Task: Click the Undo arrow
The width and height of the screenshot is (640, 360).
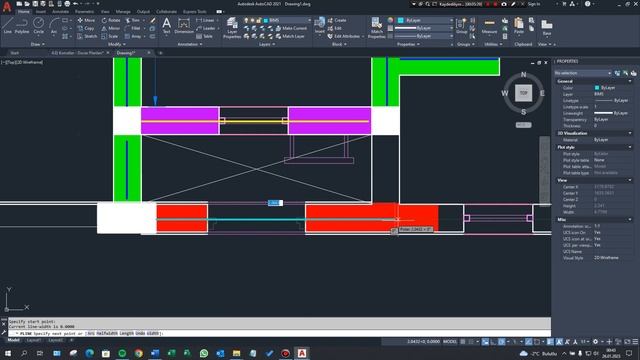Action: (76, 4)
